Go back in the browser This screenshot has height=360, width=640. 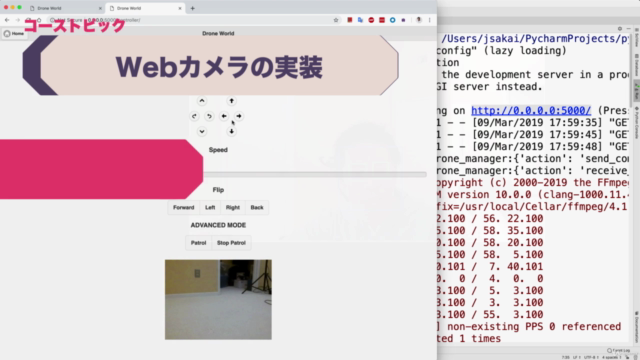point(7,20)
